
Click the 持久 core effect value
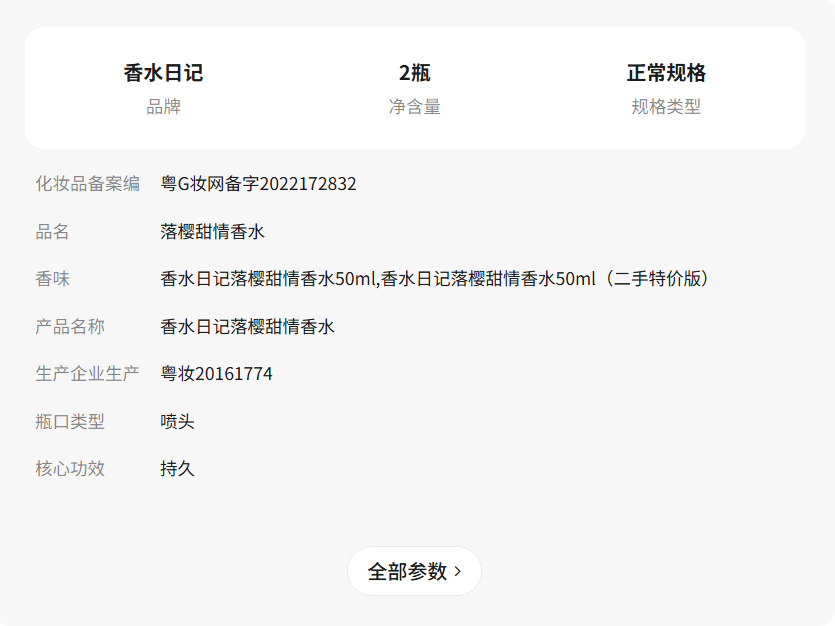point(177,468)
